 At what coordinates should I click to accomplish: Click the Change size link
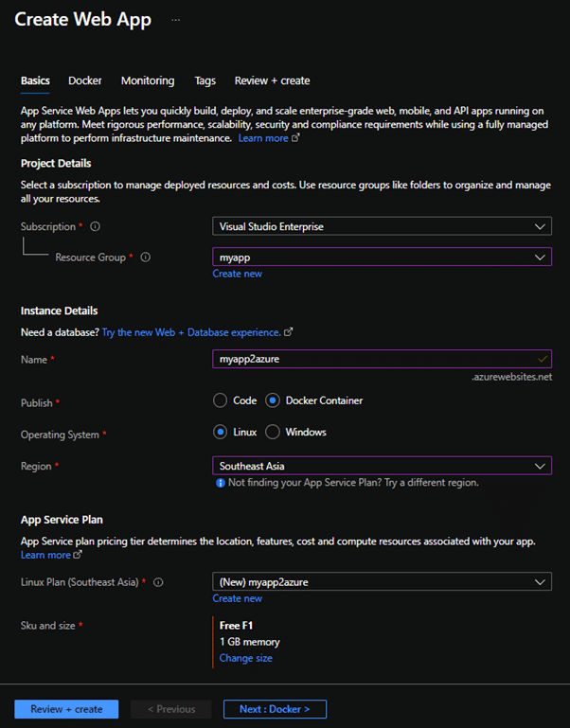click(x=245, y=658)
